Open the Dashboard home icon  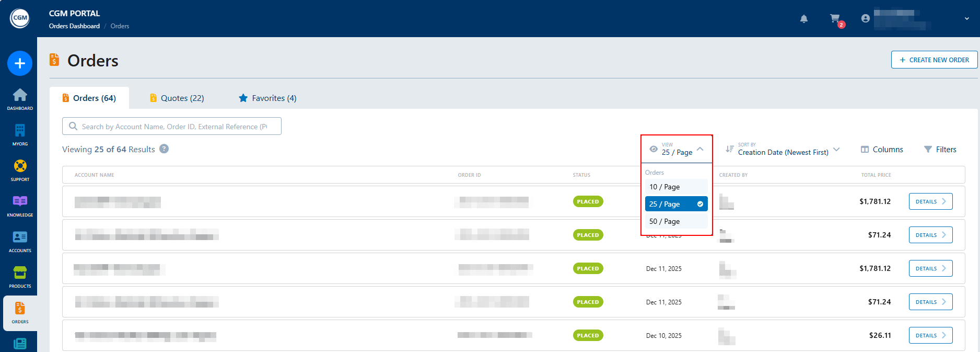tap(20, 98)
